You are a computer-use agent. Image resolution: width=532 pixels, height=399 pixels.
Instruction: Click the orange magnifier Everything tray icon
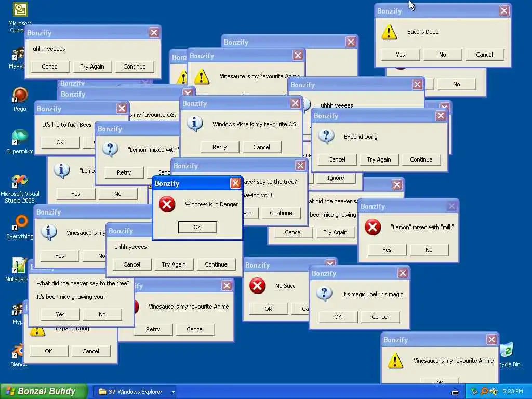point(484,391)
